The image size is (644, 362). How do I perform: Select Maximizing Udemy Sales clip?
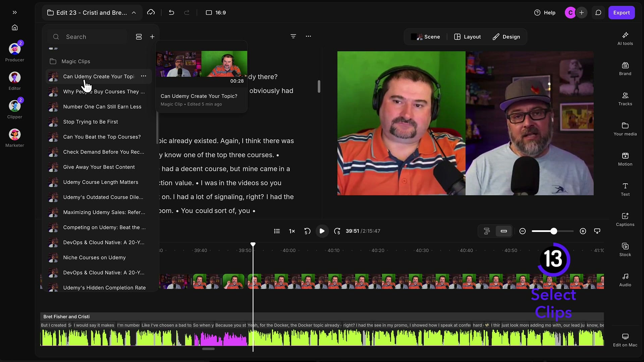(x=99, y=212)
